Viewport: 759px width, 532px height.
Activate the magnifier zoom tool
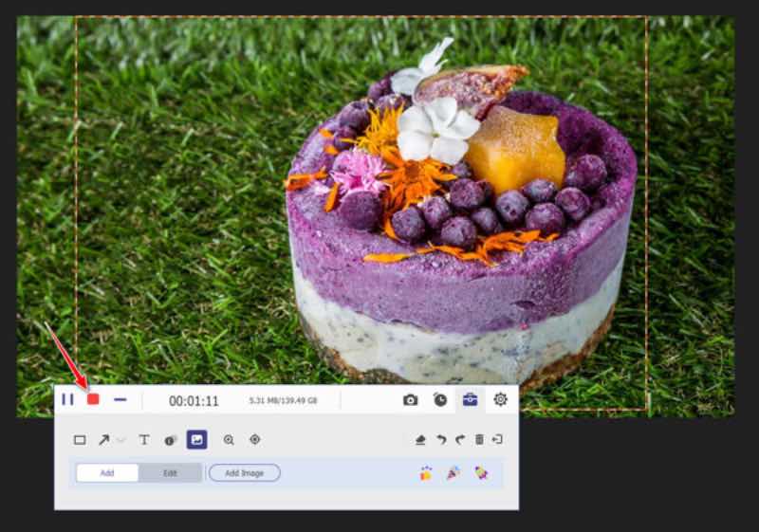[229, 440]
